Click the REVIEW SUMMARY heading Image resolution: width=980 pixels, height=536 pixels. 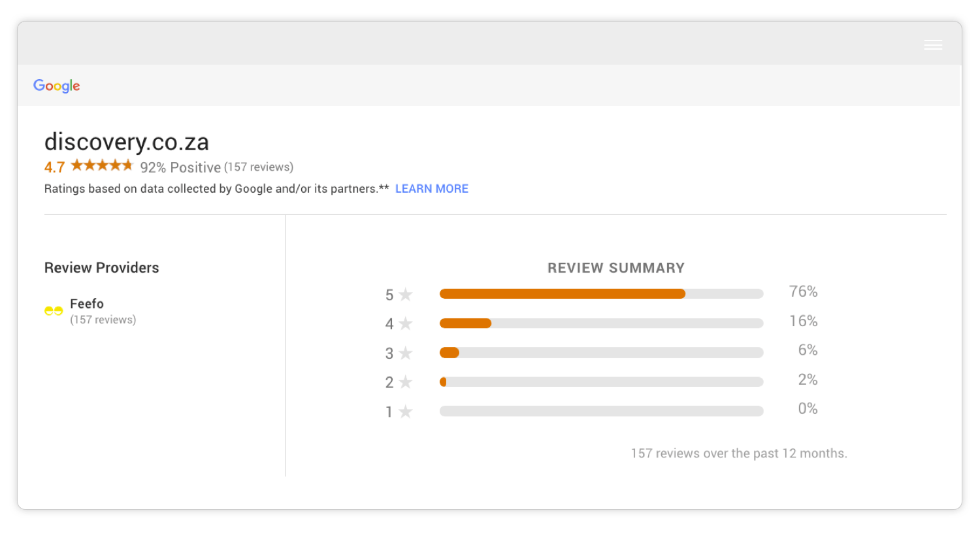[616, 268]
